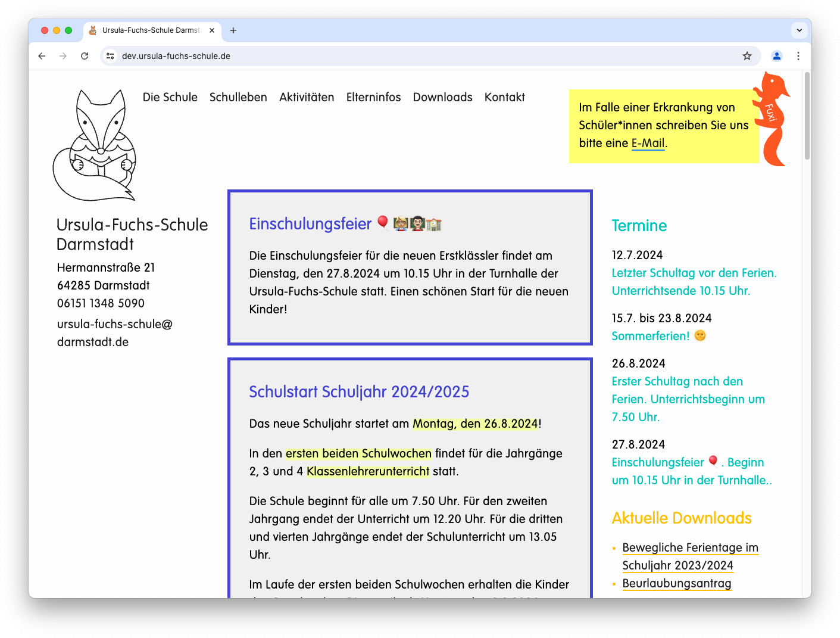Click highlighted 'ersten beiden Schulwochen' text
This screenshot has width=840, height=638.
(x=358, y=453)
